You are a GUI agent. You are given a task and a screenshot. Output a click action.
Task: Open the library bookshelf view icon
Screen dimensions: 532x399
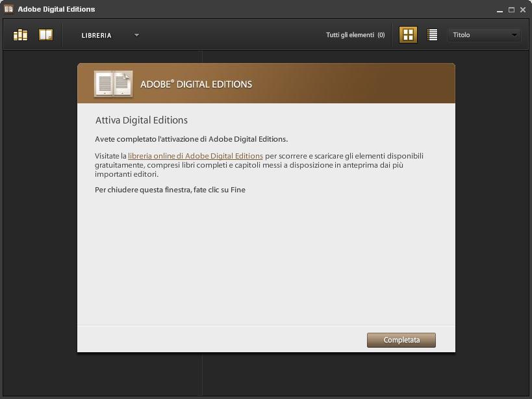tap(20, 34)
